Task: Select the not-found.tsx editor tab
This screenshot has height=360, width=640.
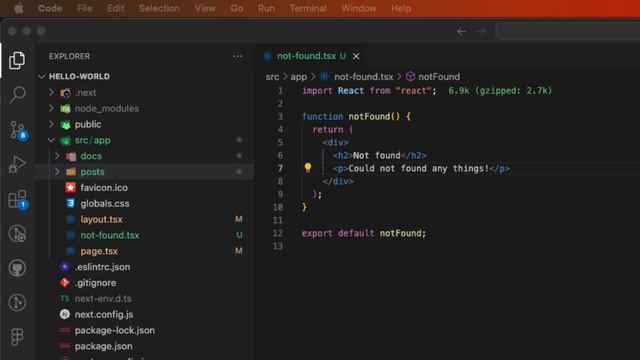Action: [x=311, y=56]
